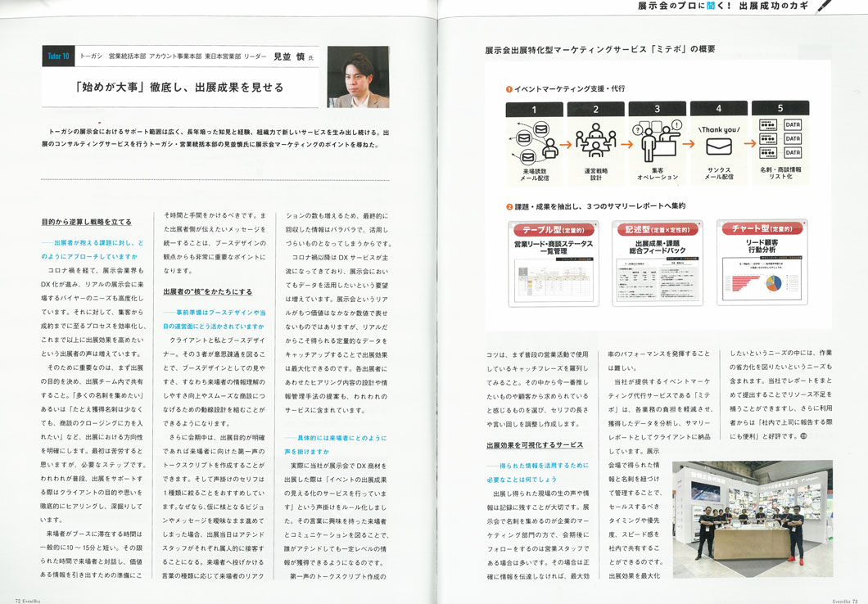Viewport: 868px width, 604px height.
Task: Click the interviewee name 見並 慎
Action: tap(289, 56)
